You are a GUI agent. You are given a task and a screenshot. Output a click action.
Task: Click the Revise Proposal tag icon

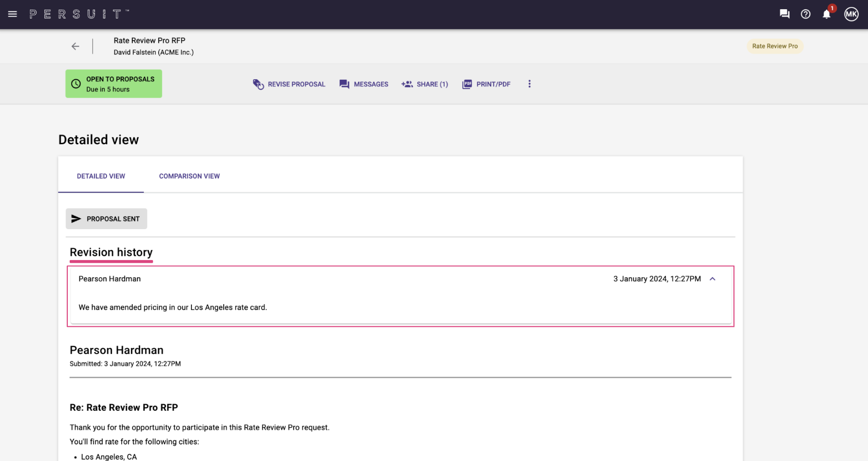tap(258, 84)
